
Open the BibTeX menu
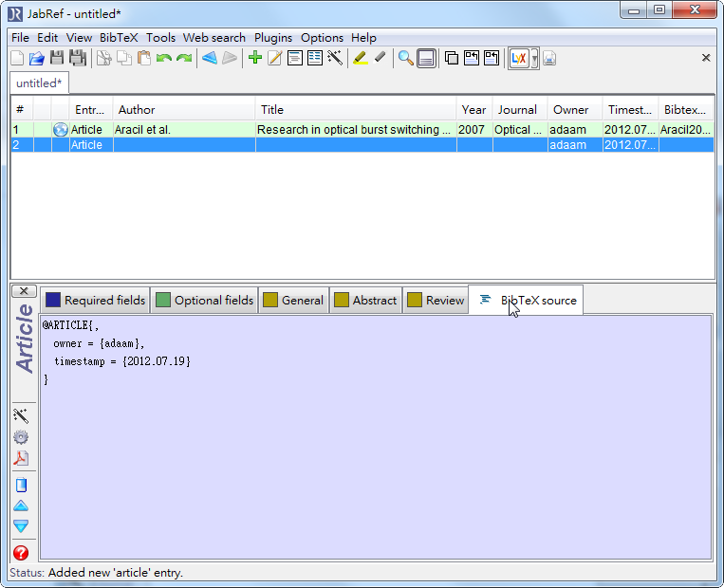click(119, 37)
